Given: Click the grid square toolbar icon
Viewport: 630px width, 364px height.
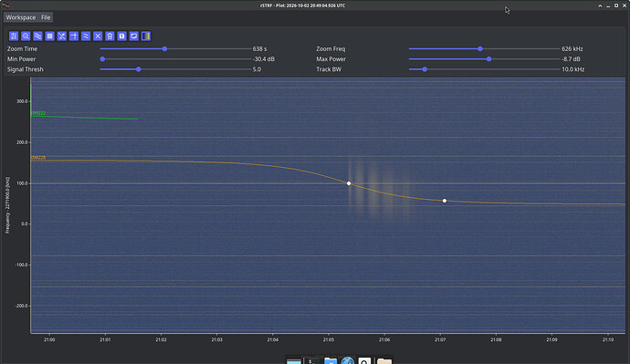Looking at the screenshot, I should 50,36.
